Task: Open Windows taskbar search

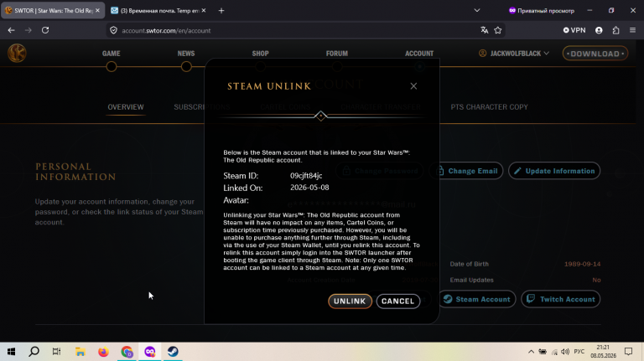Action: (x=34, y=352)
